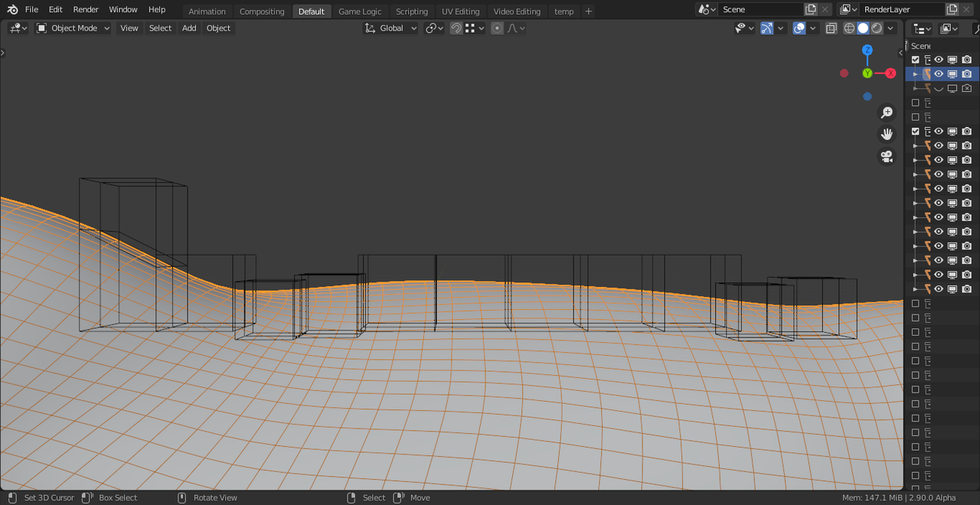The image size is (980, 505).
Task: Open the Blender logo application menu
Action: [x=12, y=9]
